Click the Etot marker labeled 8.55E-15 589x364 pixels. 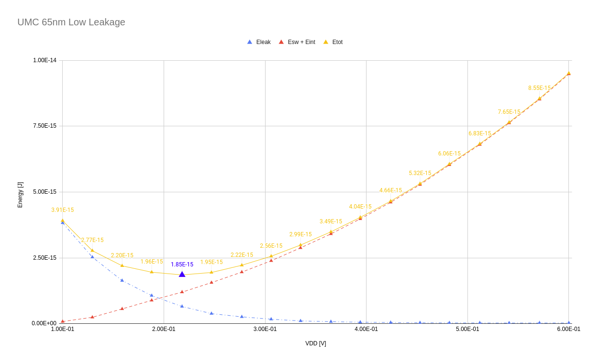[x=539, y=98]
